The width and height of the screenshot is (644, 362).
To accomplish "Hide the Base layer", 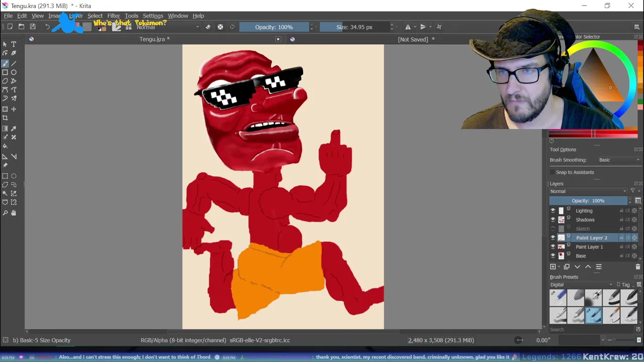I will (553, 256).
